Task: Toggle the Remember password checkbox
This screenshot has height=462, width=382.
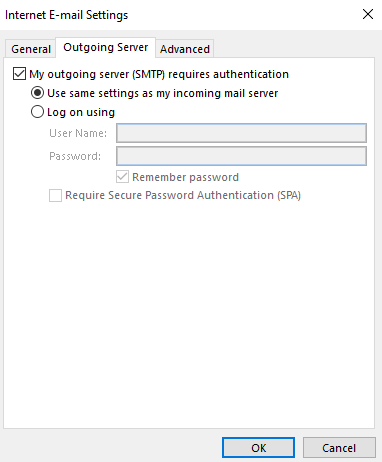Action: (122, 177)
